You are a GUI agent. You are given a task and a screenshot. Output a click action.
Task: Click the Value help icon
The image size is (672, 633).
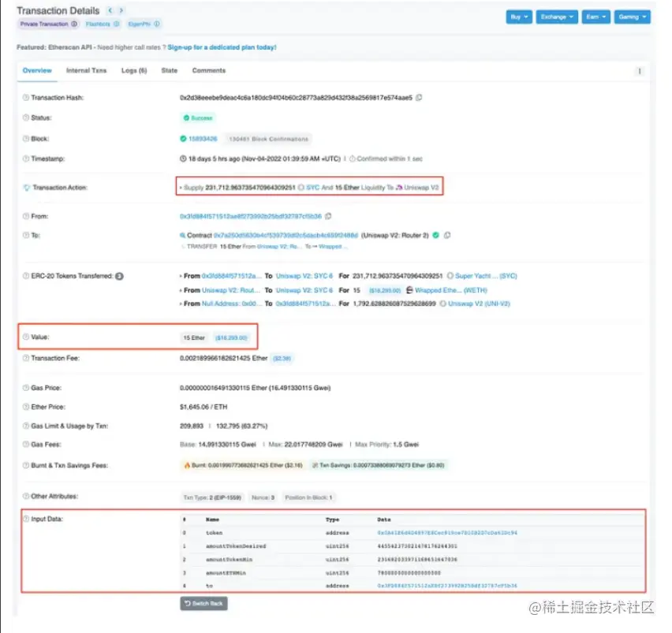click(x=26, y=337)
